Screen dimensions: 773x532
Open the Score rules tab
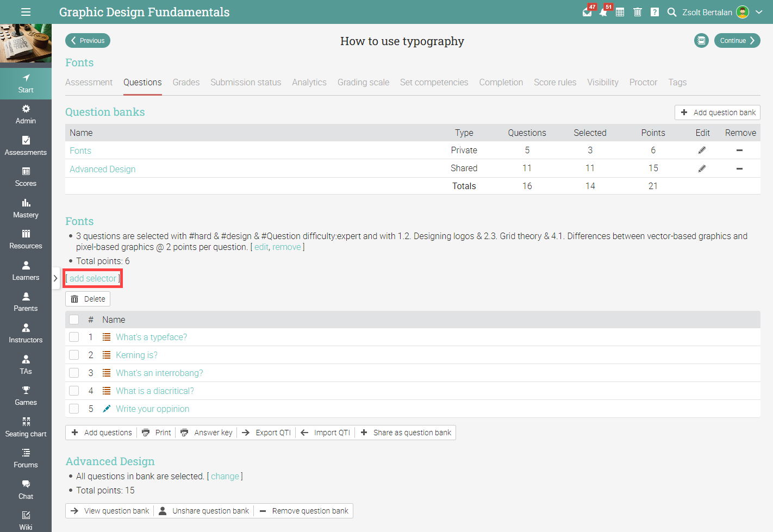(555, 82)
